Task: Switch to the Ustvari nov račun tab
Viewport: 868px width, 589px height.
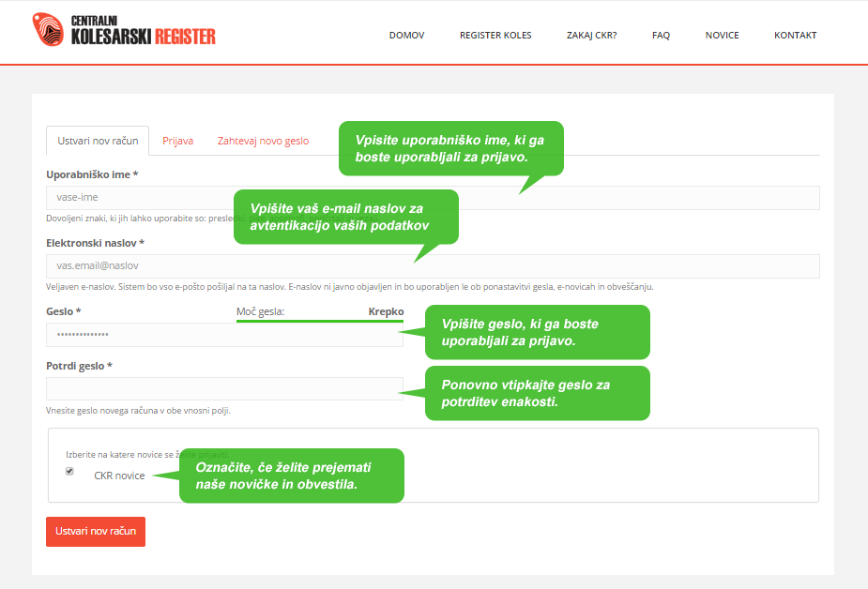Action: (98, 141)
